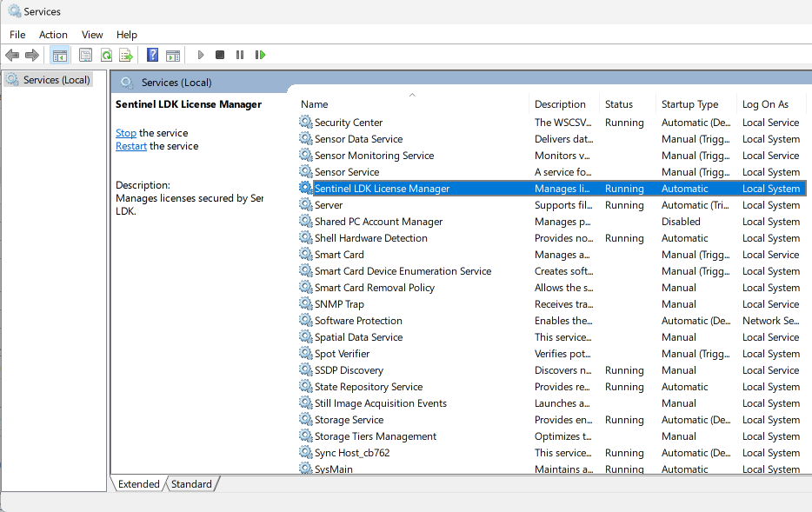This screenshot has height=512, width=812.
Task: Select Smart Card Device Enumeration Service row
Action: coord(552,271)
